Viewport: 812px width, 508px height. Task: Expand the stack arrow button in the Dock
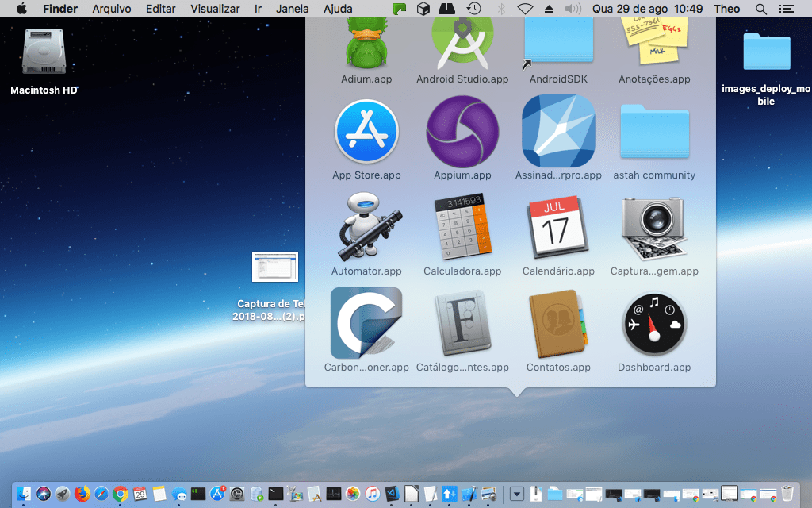click(x=517, y=494)
